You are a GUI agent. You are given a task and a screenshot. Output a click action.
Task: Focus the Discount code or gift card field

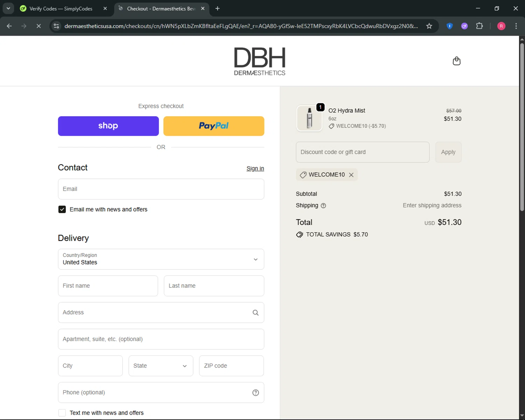click(363, 152)
